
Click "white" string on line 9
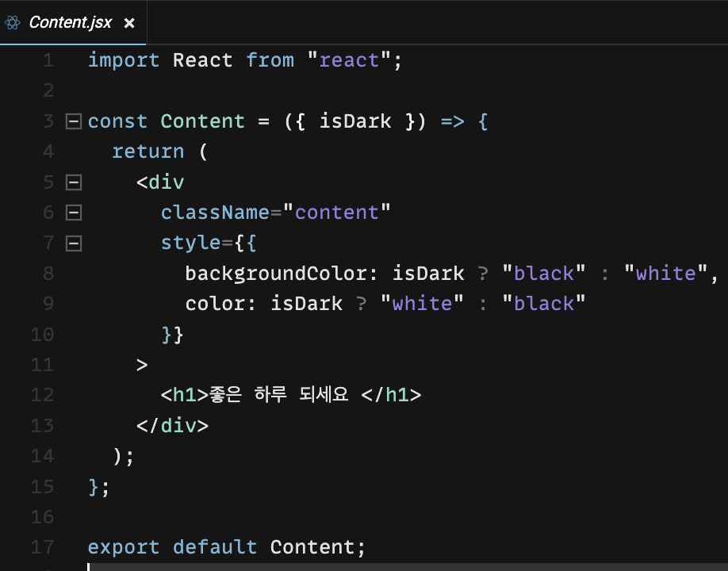point(422,304)
